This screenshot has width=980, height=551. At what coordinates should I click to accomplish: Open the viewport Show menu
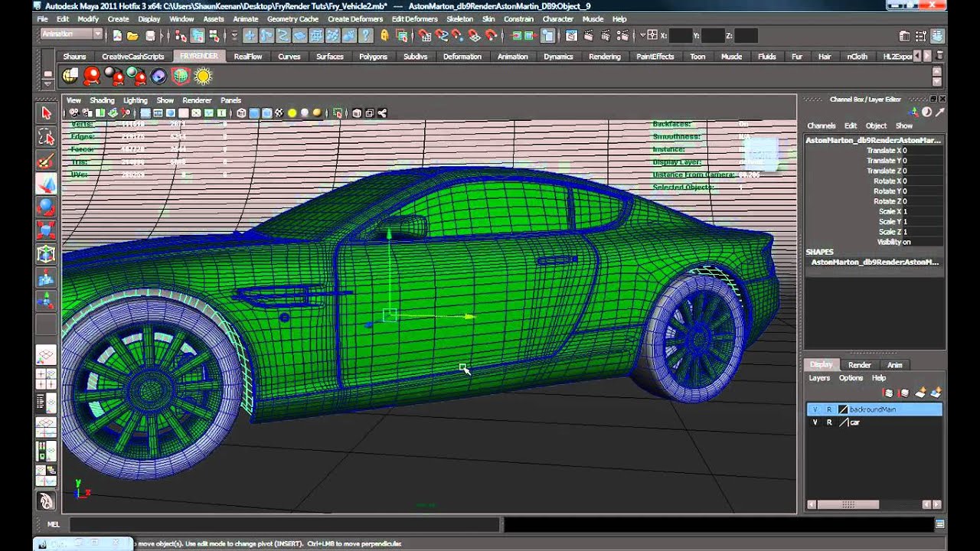[x=165, y=100]
